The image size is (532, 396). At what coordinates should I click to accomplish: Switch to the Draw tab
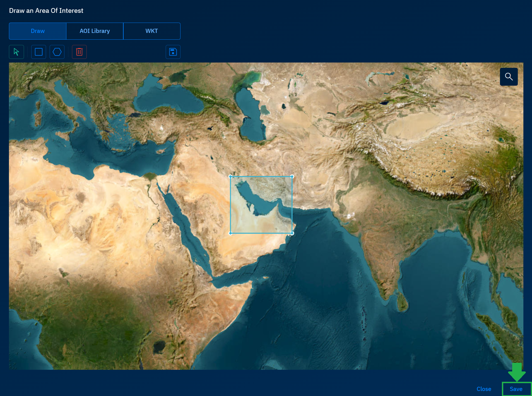[x=38, y=31]
